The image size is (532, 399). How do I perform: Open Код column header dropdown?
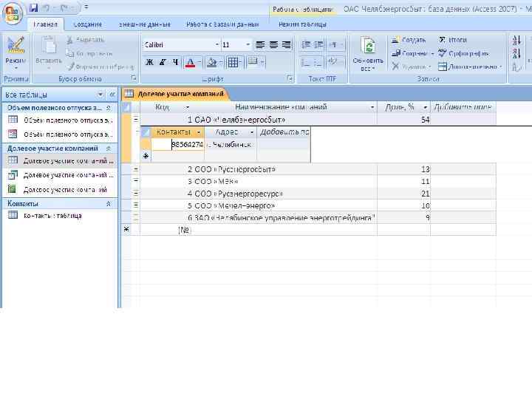click(187, 107)
